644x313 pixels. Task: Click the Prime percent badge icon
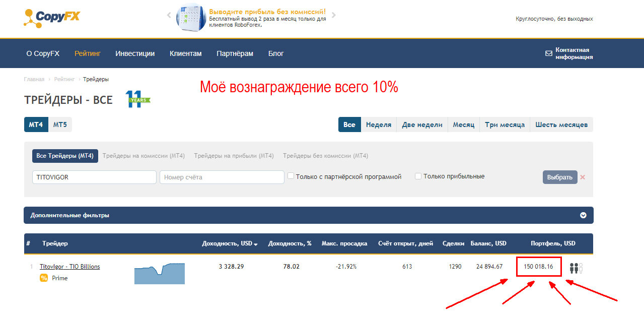tap(44, 278)
